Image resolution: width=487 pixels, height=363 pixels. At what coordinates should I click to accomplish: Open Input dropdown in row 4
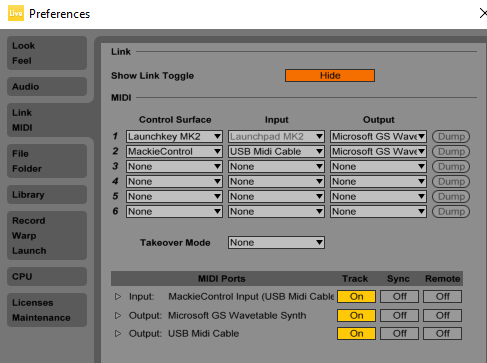(x=276, y=181)
